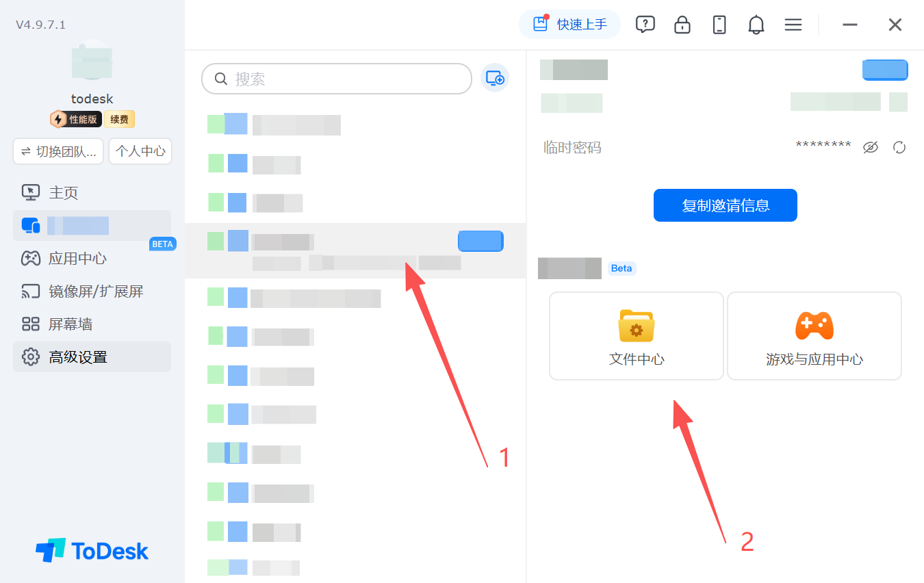Viewport: 924px width, 583px height.
Task: Click the 切换团队 switch team button
Action: point(58,151)
